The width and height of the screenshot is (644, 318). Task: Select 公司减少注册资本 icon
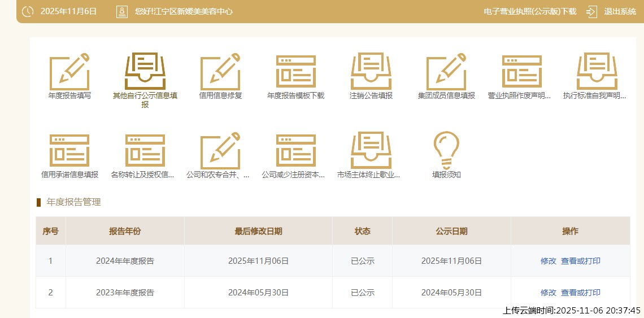pos(295,151)
